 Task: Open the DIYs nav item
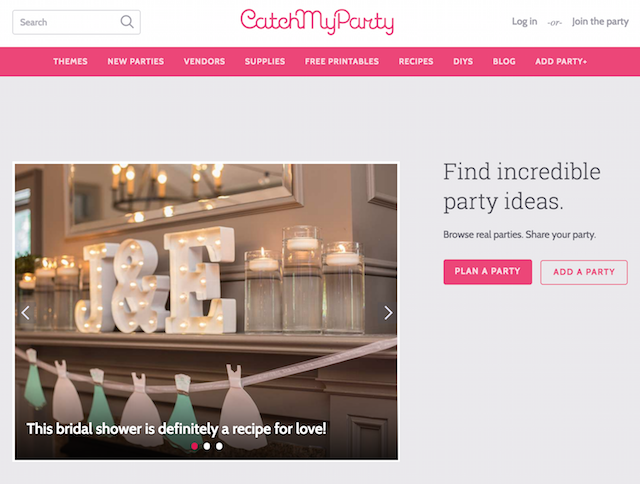click(x=463, y=61)
